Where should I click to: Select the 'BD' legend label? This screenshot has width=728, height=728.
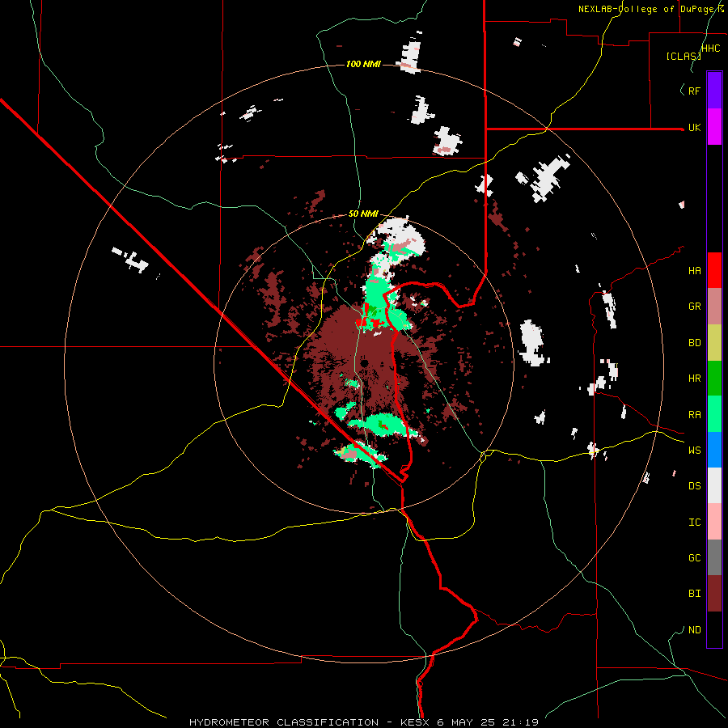pos(694,343)
